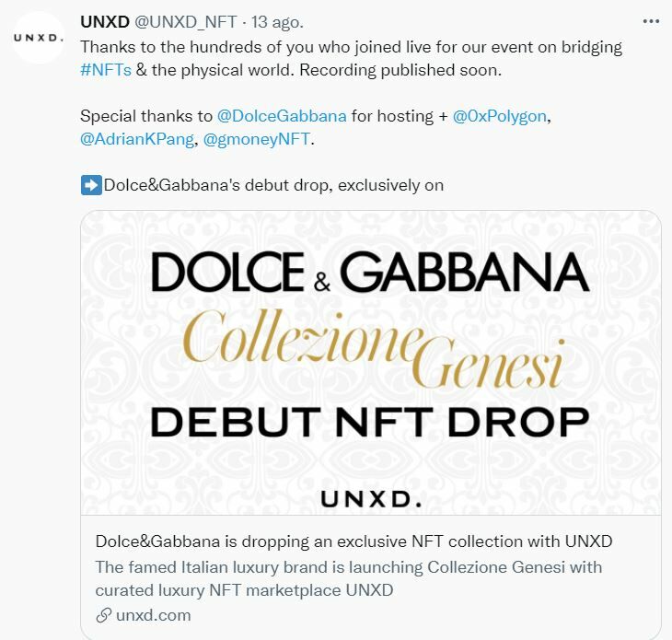
Task: Click the DOLCE & GABBANA wordmark in the banner
Action: tap(369, 273)
